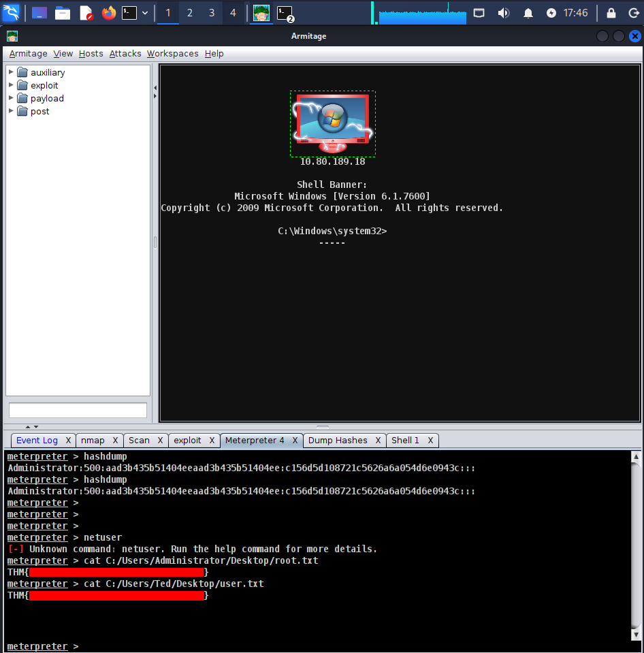Open the View menu
Viewport: 644px width, 653px height.
point(63,54)
